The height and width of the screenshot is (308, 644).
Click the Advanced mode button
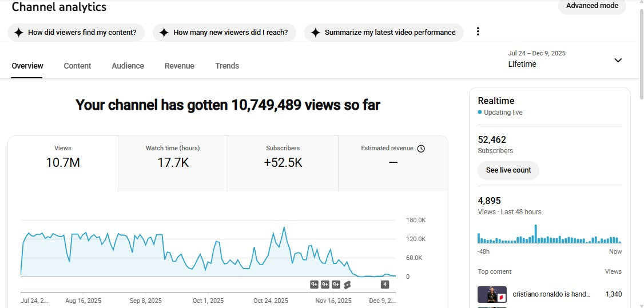coord(592,6)
